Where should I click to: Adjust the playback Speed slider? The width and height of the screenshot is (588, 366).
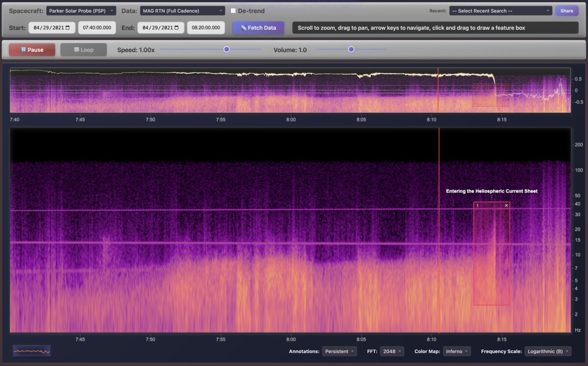click(x=226, y=49)
